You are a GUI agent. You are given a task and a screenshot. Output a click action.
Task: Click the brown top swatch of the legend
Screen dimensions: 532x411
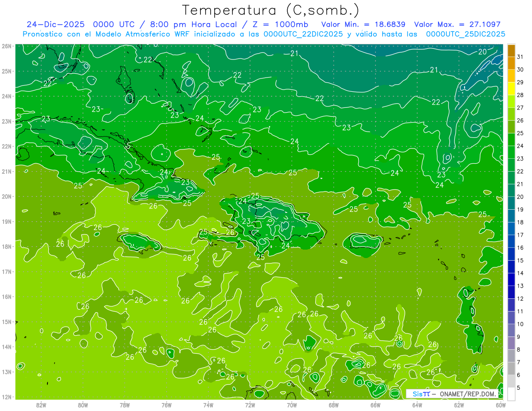511,51
